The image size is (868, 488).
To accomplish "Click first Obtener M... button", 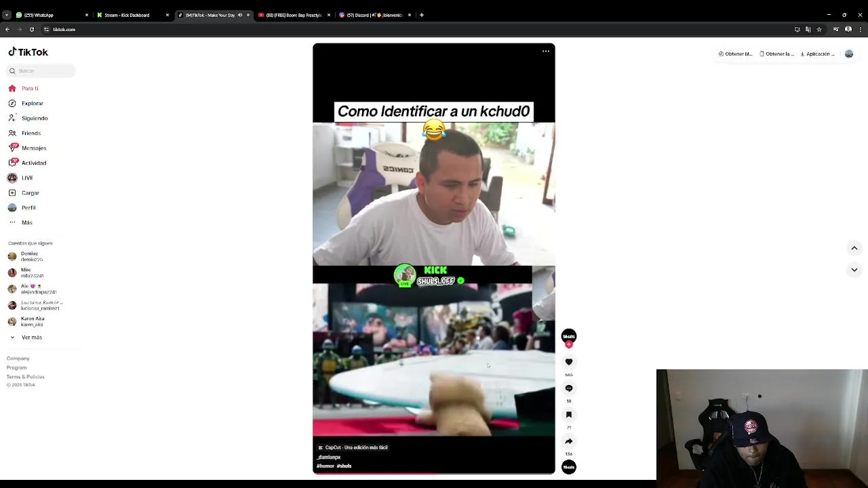I will tap(735, 54).
